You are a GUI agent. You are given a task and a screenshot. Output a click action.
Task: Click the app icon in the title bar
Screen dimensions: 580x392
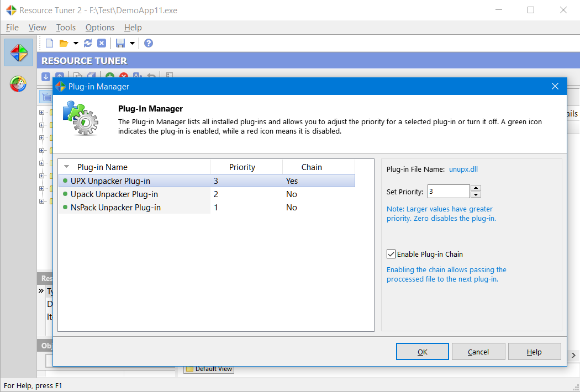(11, 10)
